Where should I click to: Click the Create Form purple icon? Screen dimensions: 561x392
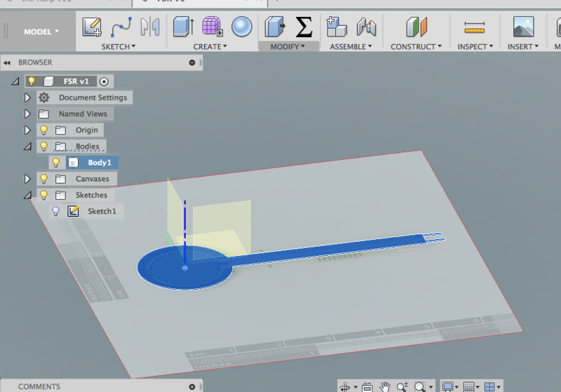tap(212, 27)
